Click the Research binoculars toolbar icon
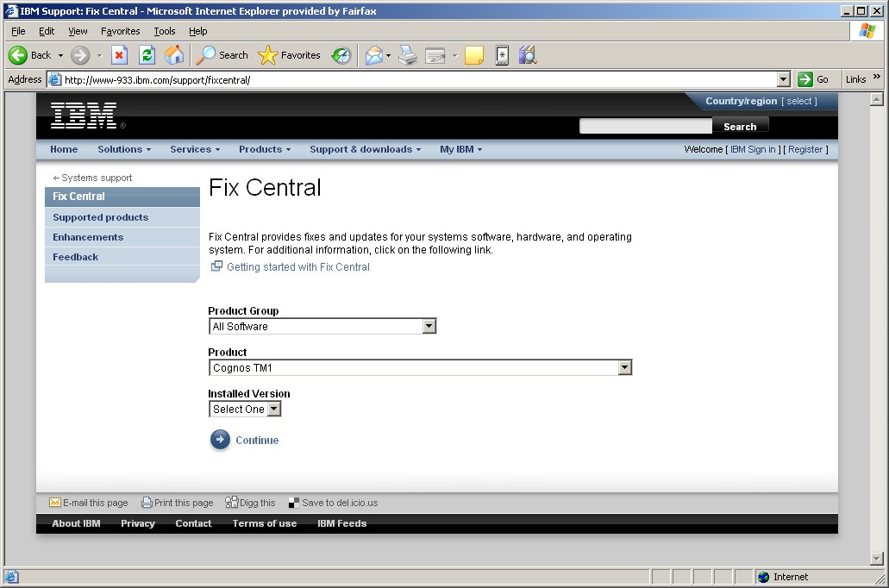 pyautogui.click(x=528, y=55)
